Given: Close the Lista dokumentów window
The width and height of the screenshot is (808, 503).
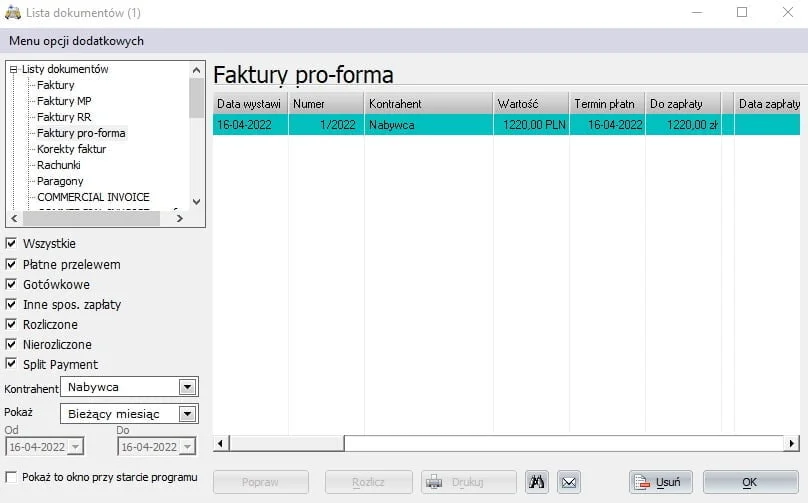Looking at the screenshot, I should tap(787, 12).
